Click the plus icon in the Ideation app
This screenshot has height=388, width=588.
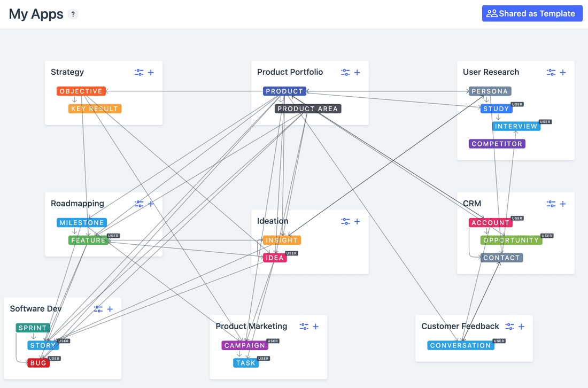[x=357, y=221]
